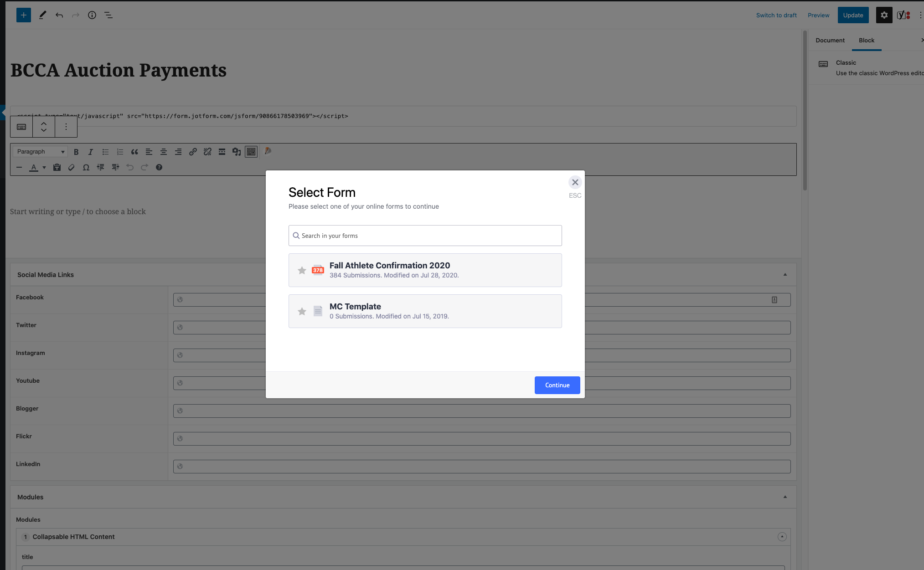Open the block navigation list icon
The height and width of the screenshot is (570, 924).
108,15
